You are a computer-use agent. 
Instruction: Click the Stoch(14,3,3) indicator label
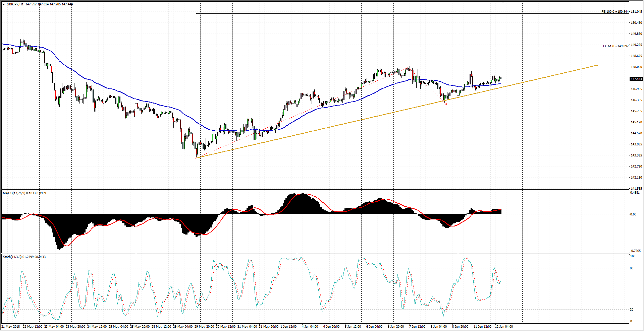point(12,257)
